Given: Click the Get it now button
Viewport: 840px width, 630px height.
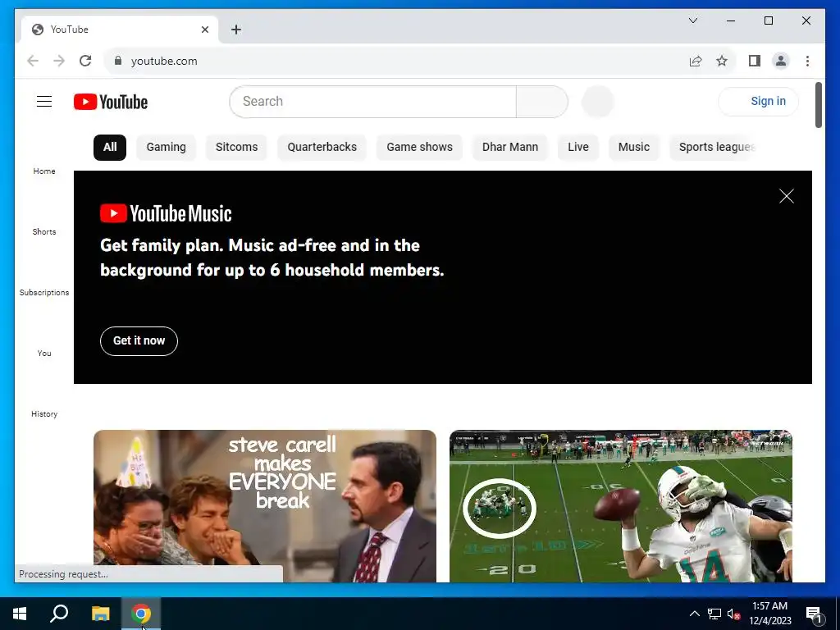Looking at the screenshot, I should click(x=139, y=340).
